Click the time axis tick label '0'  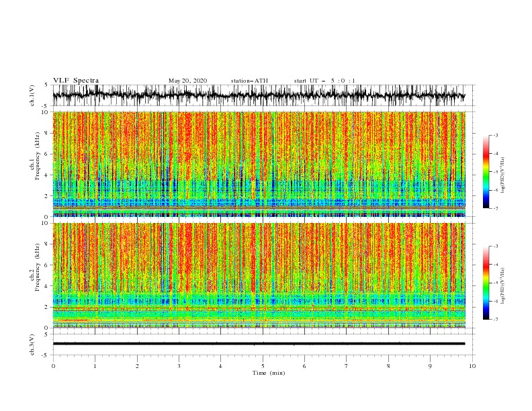point(53,366)
